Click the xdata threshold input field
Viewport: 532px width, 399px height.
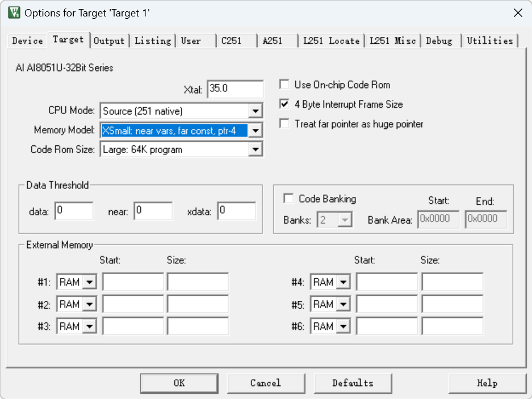(x=236, y=211)
